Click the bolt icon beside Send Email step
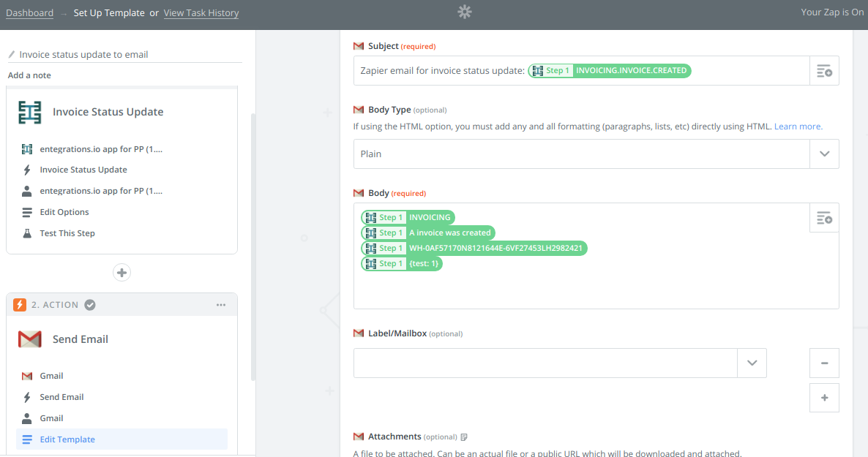868x457 pixels. [x=26, y=397]
